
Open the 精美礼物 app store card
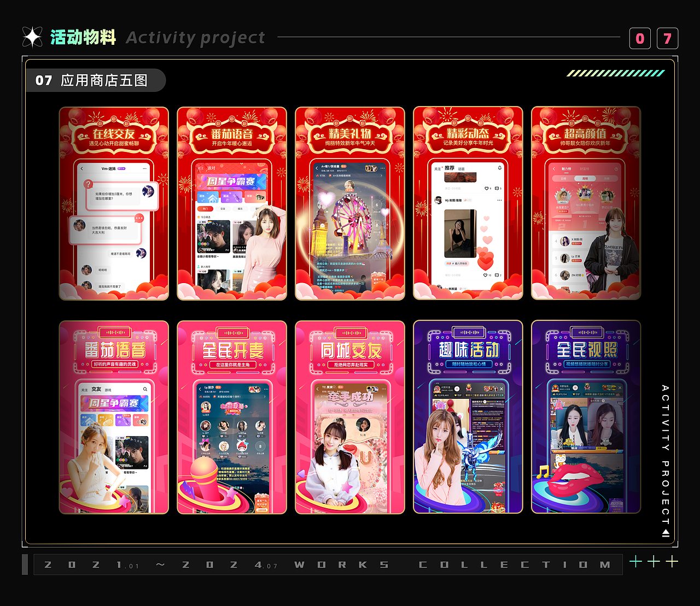pyautogui.click(x=350, y=203)
